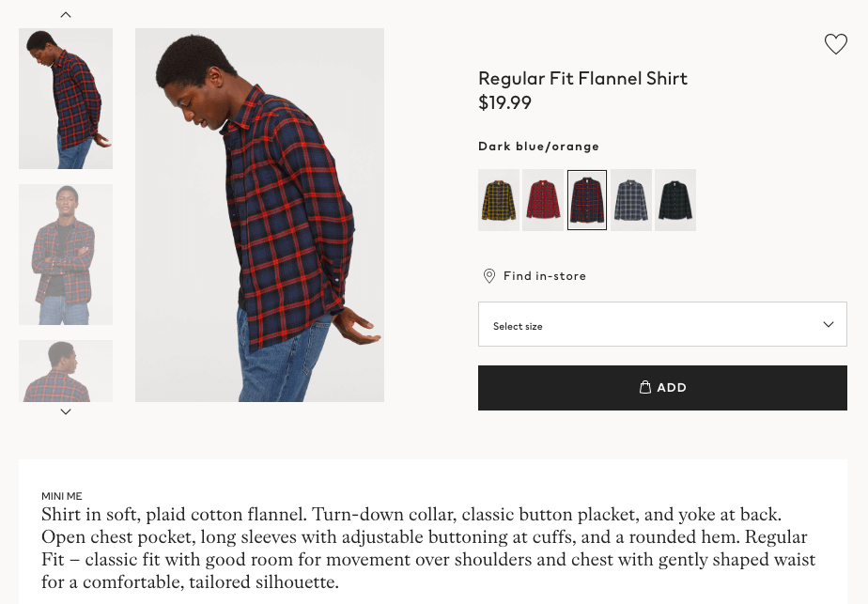This screenshot has width=868, height=604.
Task: Click the heart icon to favorite the shirt
Action: click(x=835, y=44)
